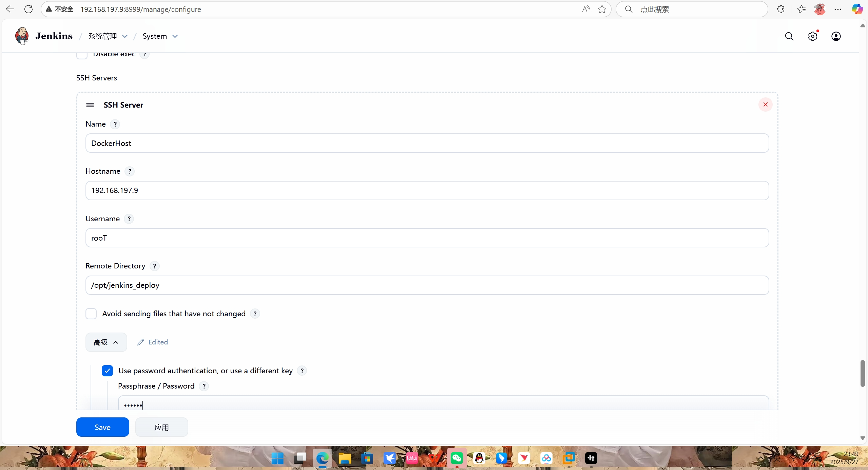Focus the Username field containing rooT

pyautogui.click(x=427, y=238)
